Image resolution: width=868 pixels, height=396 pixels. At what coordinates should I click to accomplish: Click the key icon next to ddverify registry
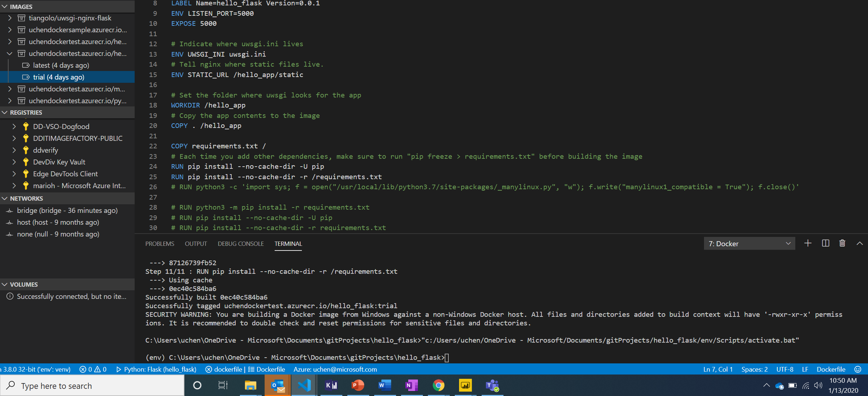click(25, 150)
